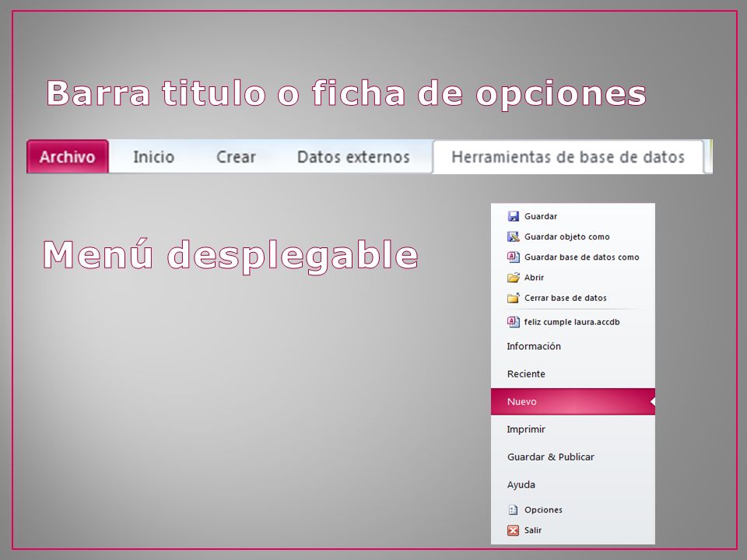This screenshot has width=747, height=560.
Task: Click the feliz cumple laura.accdb file icon
Action: tap(513, 322)
